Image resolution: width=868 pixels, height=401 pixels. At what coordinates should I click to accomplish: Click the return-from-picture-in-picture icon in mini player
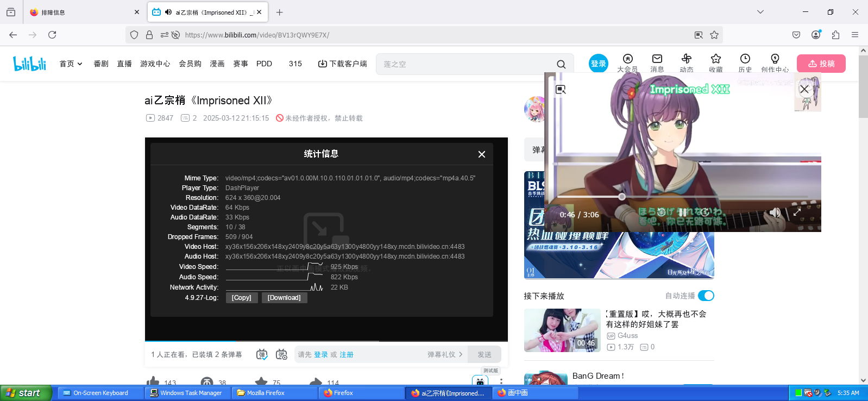561,89
